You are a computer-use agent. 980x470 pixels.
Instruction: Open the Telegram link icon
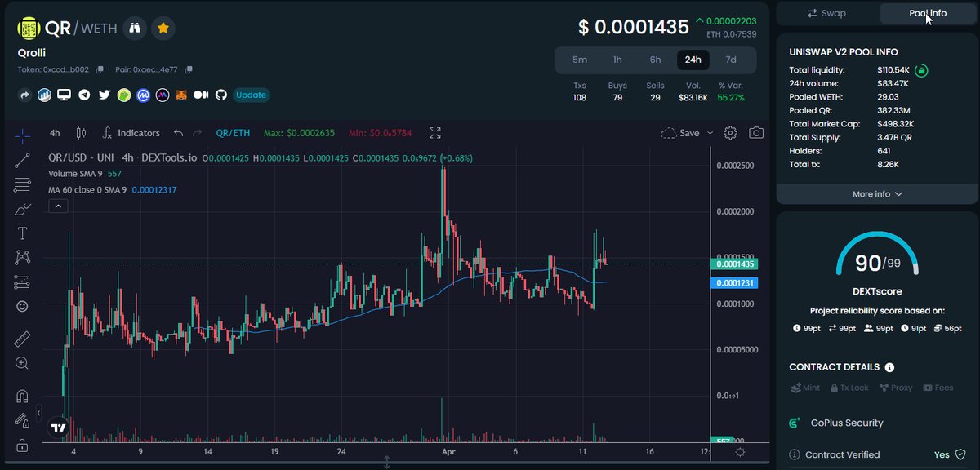[x=84, y=95]
